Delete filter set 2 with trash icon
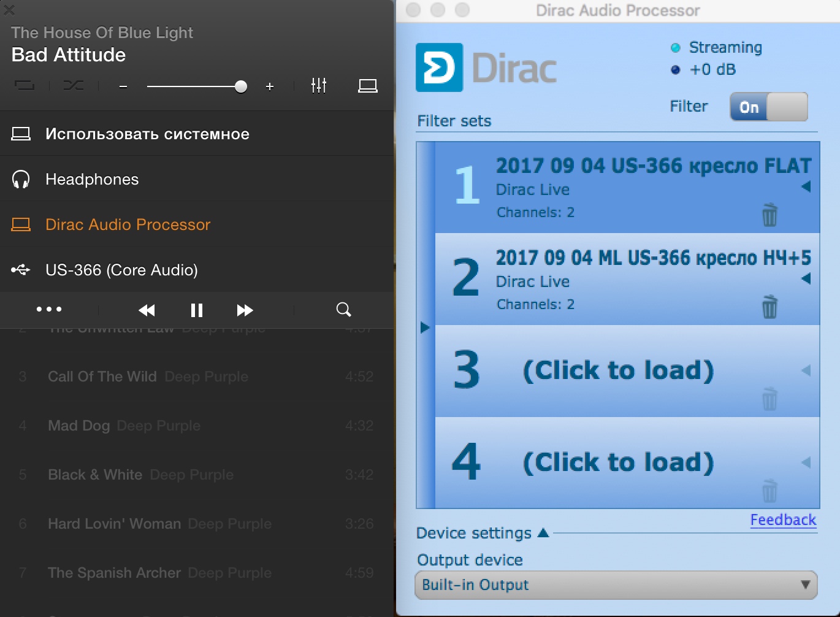The height and width of the screenshot is (617, 840). (x=769, y=307)
